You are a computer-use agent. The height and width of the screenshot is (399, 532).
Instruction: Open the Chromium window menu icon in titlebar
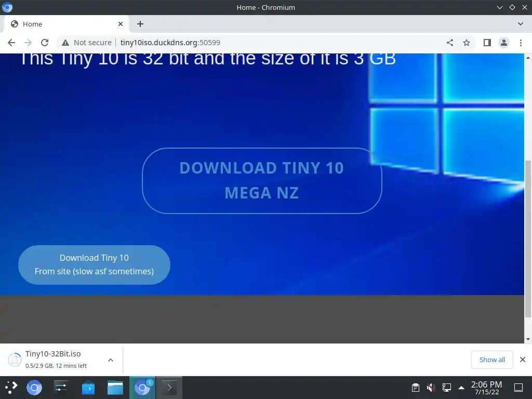pyautogui.click(x=7, y=7)
